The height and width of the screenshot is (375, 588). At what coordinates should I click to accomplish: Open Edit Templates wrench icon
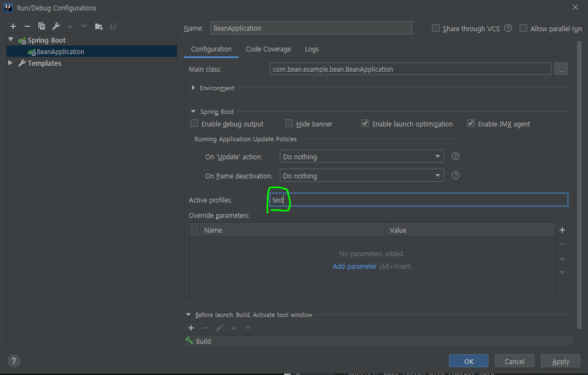(x=56, y=26)
